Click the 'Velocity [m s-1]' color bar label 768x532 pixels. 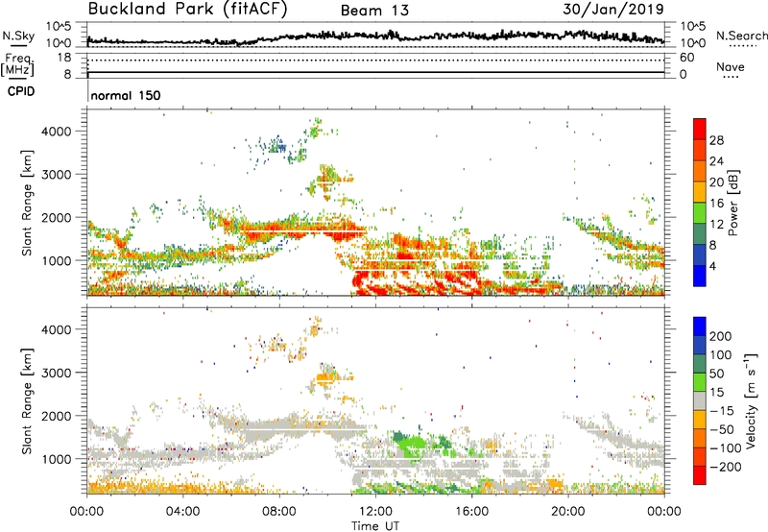coord(751,400)
